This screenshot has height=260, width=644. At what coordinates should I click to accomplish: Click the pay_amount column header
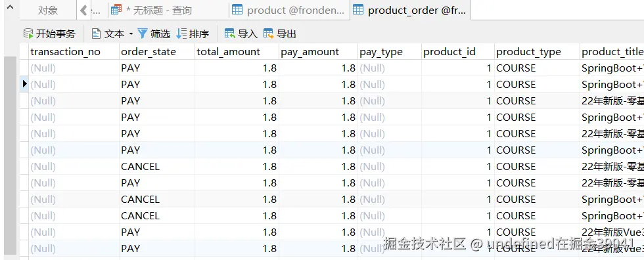(x=318, y=52)
